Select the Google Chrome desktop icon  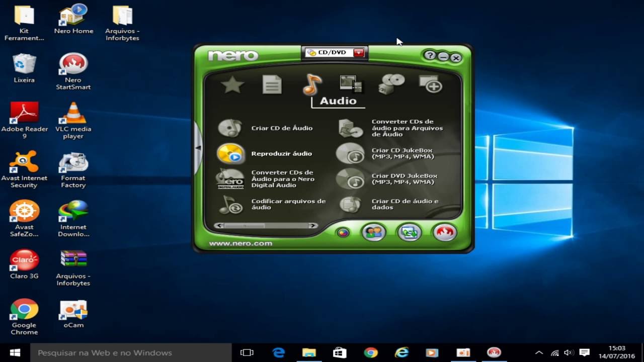[24, 317]
